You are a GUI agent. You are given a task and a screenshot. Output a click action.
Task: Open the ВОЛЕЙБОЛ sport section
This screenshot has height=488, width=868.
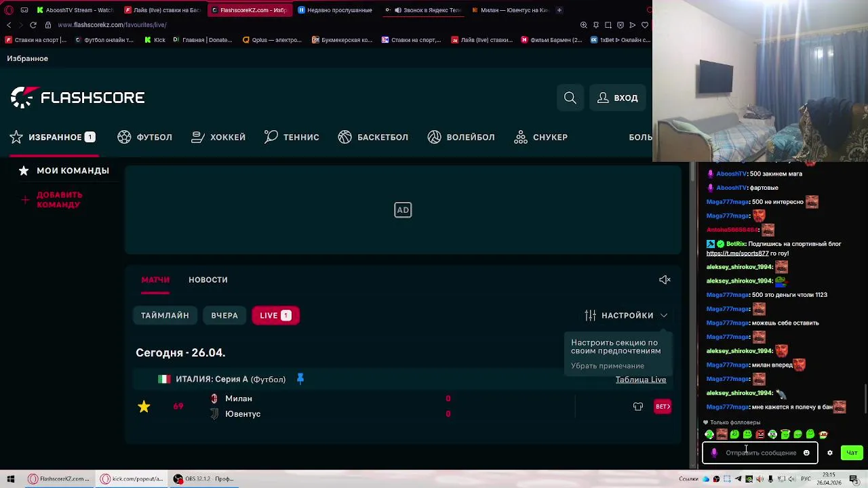[461, 137]
